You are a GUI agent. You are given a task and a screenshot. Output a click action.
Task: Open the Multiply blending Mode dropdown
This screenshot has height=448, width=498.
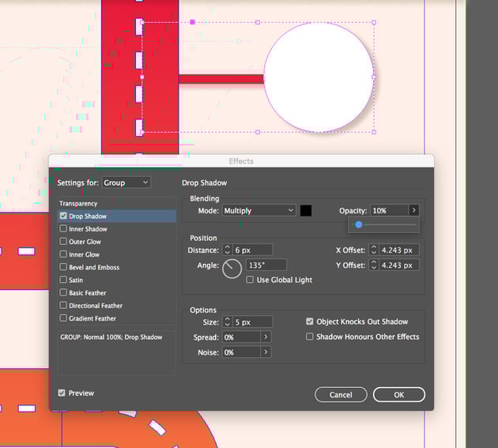pos(258,211)
